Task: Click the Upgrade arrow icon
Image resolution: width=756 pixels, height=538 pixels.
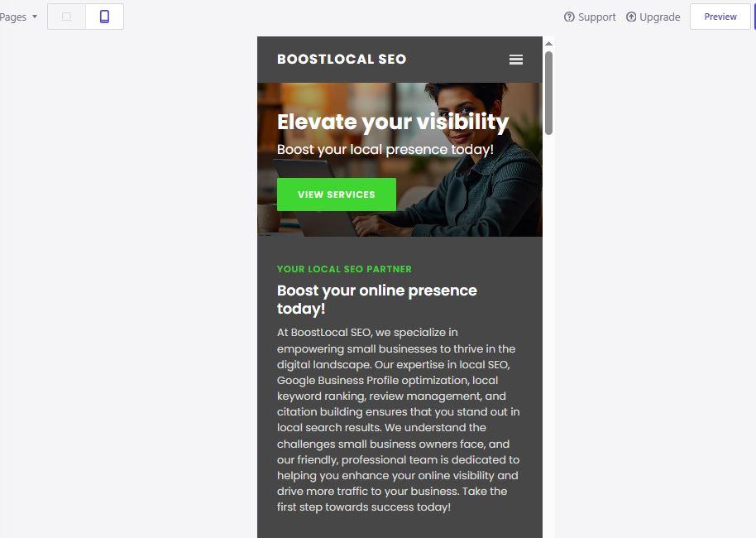Action: tap(631, 17)
